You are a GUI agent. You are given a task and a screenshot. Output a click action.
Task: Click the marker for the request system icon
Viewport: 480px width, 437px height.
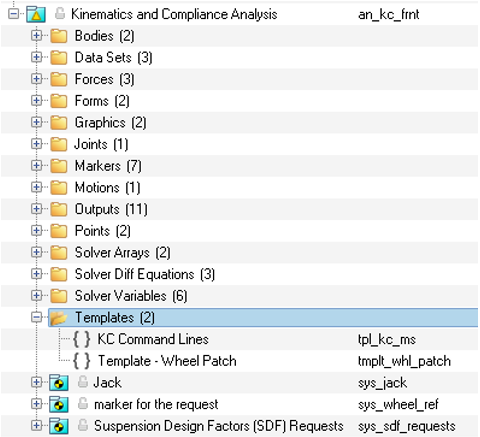(59, 404)
